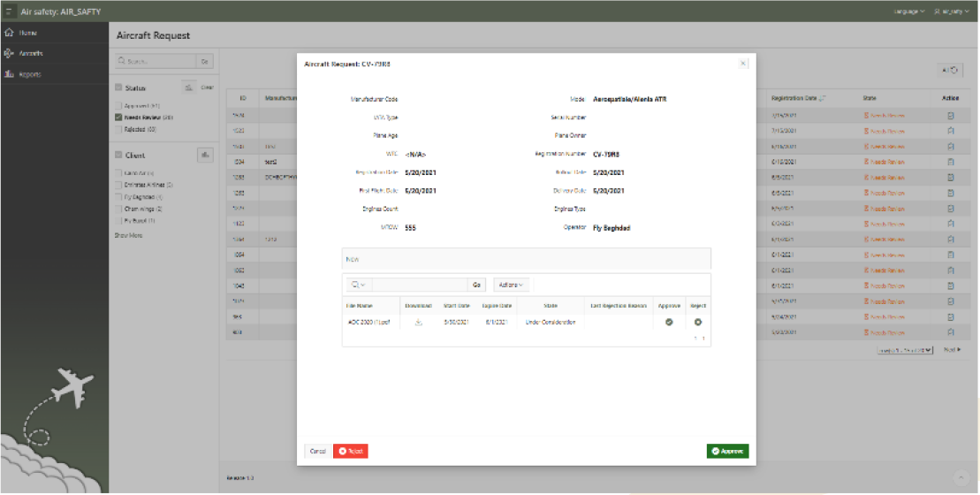Viewport: 980px width, 495px height.
Task: Expand the search column selector dropdown
Action: 358,285
